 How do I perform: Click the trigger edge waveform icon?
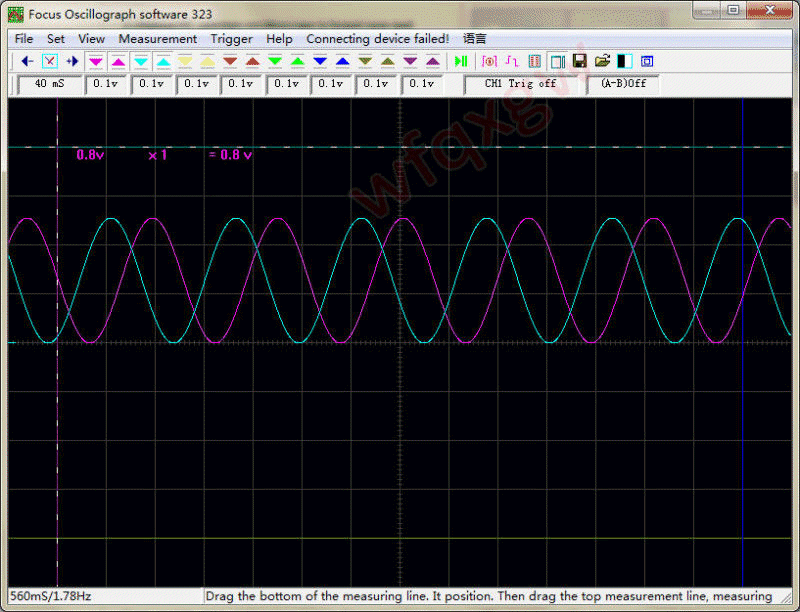click(x=512, y=61)
